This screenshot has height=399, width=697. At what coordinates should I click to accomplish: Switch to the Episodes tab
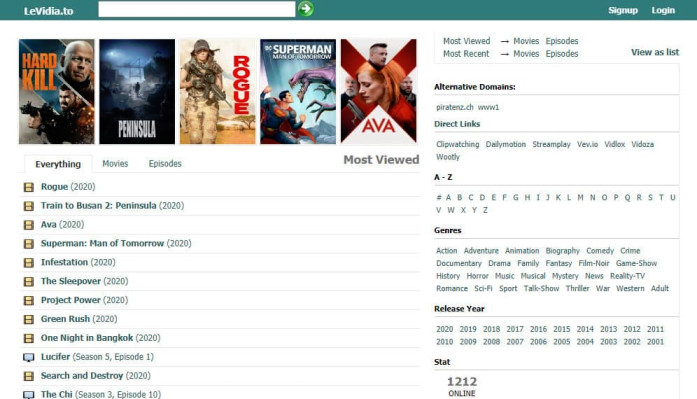tap(165, 164)
